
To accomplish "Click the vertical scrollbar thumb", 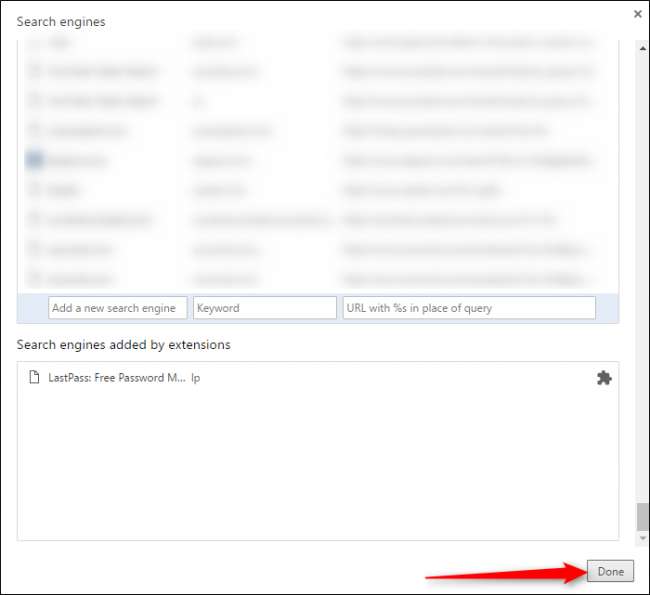I will point(643,517).
